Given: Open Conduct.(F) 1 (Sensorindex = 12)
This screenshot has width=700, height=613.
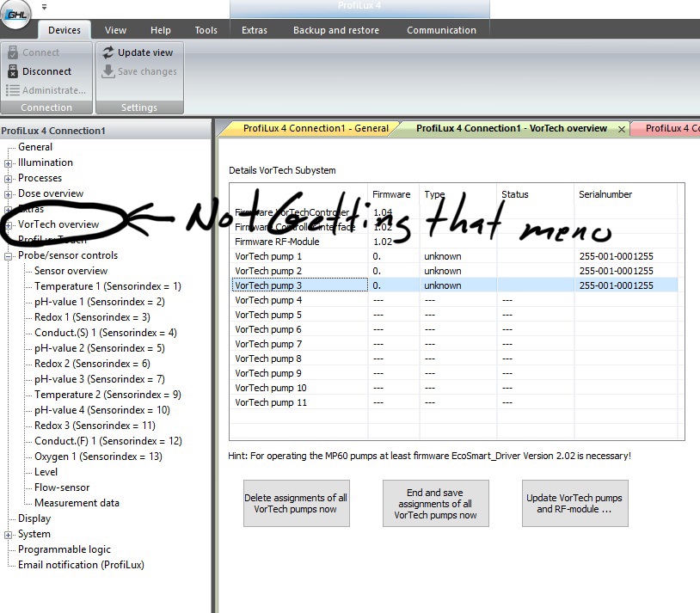Looking at the screenshot, I should [x=108, y=441].
